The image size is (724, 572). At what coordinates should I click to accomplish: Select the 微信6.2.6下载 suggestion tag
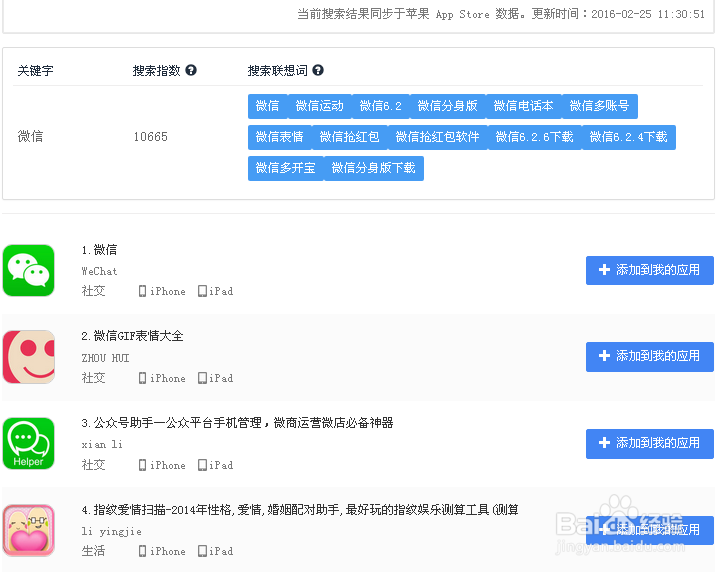(534, 137)
